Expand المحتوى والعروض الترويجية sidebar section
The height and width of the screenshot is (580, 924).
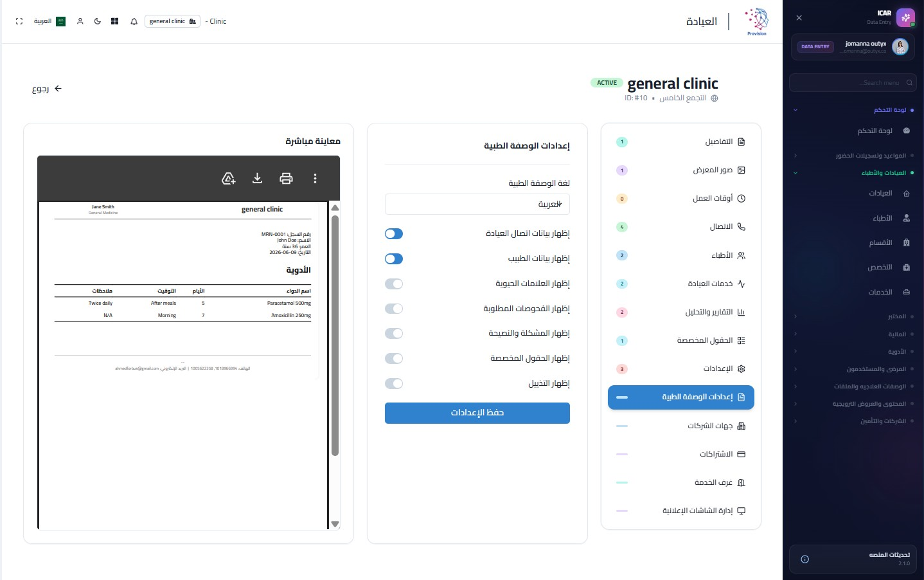pos(853,404)
